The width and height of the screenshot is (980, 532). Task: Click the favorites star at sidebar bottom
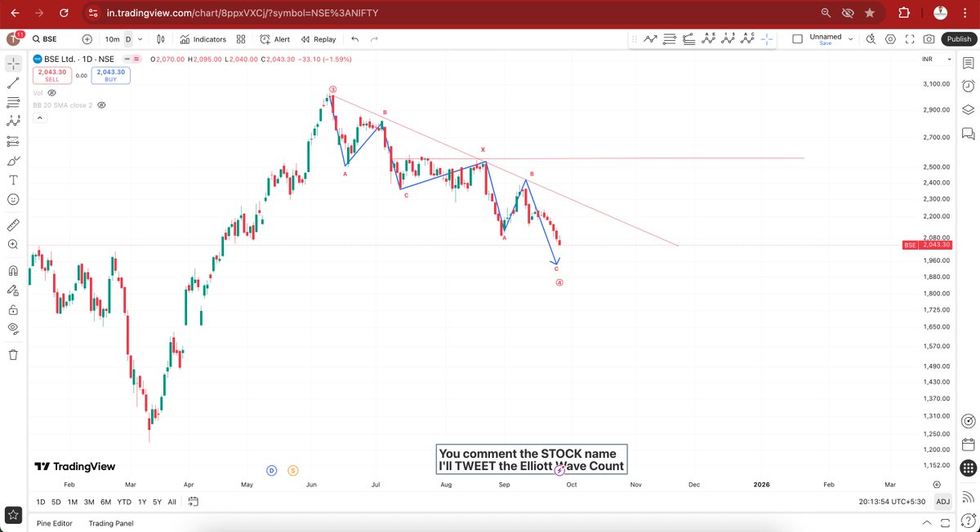click(x=13, y=515)
